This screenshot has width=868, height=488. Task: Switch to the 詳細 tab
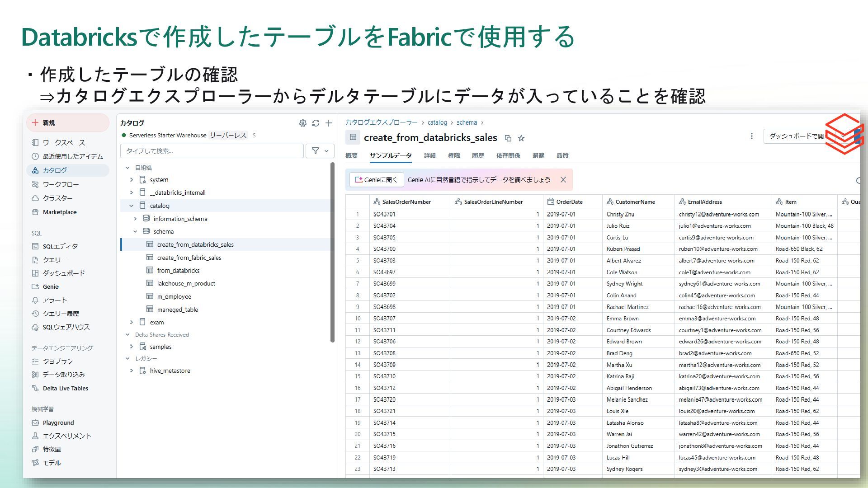tap(429, 155)
